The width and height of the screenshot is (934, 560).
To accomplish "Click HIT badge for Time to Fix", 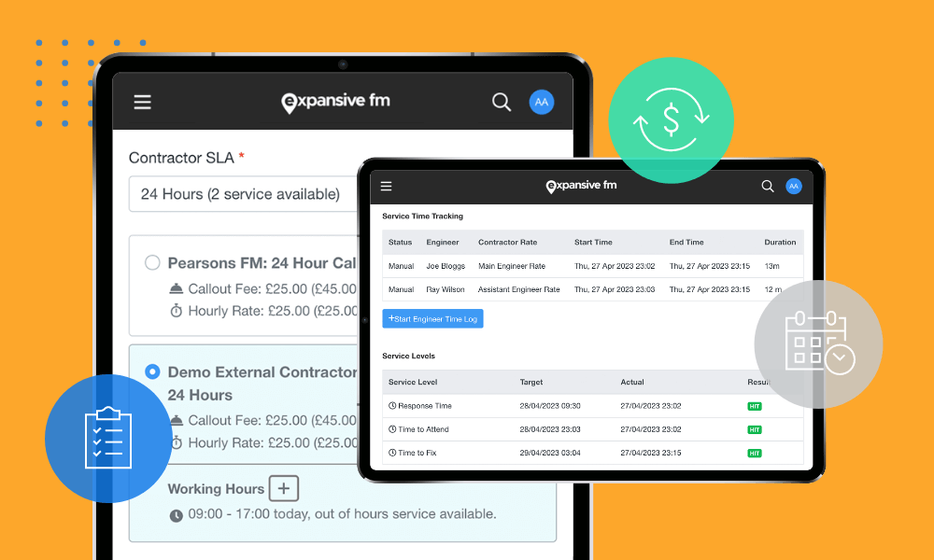I will tap(754, 454).
